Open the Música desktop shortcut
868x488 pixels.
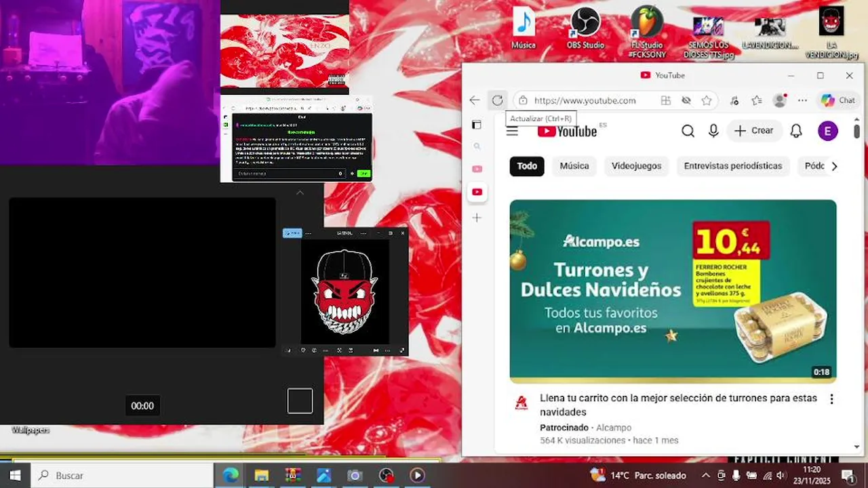524,28
